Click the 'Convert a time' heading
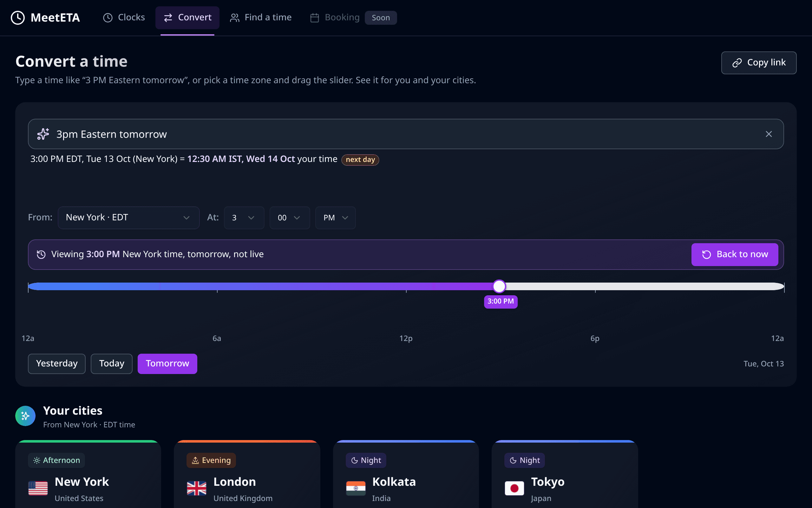Viewport: 812px width, 508px height. click(x=71, y=62)
